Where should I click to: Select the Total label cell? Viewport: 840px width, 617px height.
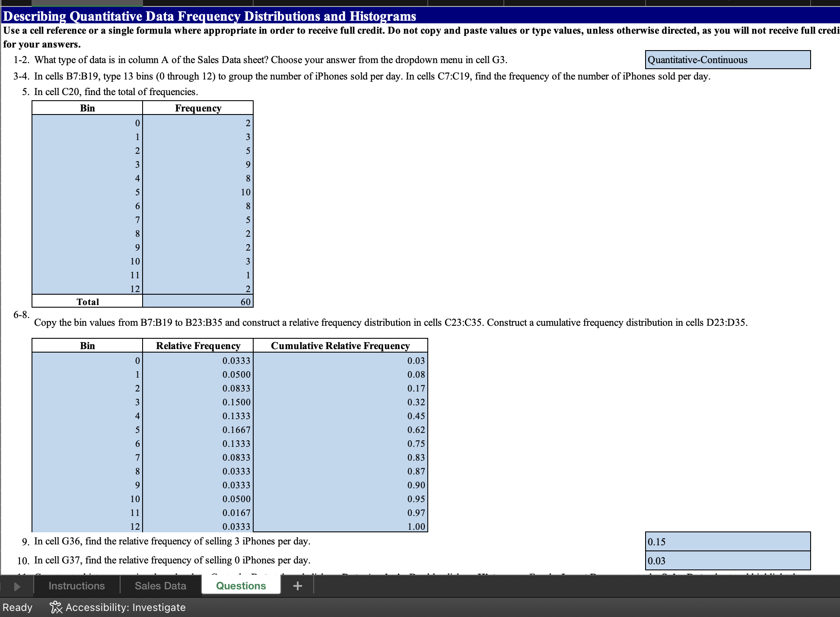click(87, 302)
